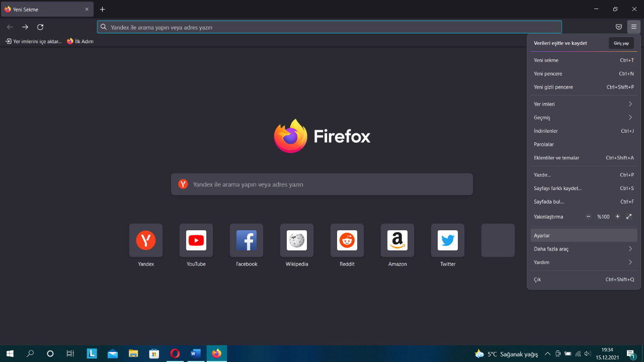Open Eklentiler ve temalar
The width and height of the screenshot is (644, 362).
584,158
